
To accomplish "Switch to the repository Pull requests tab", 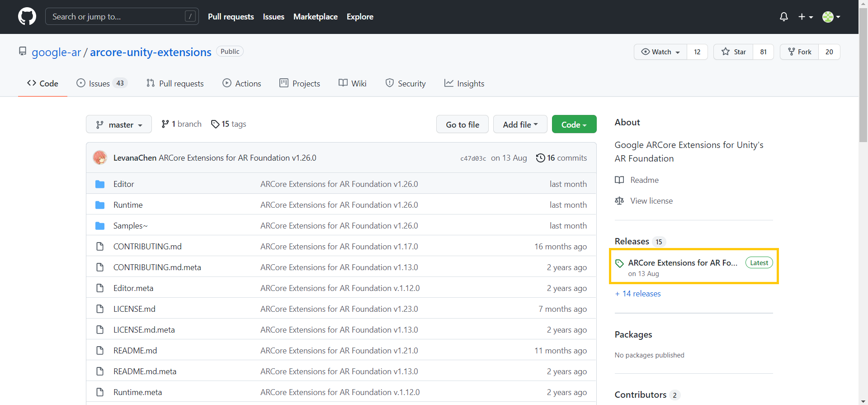I will (x=175, y=83).
